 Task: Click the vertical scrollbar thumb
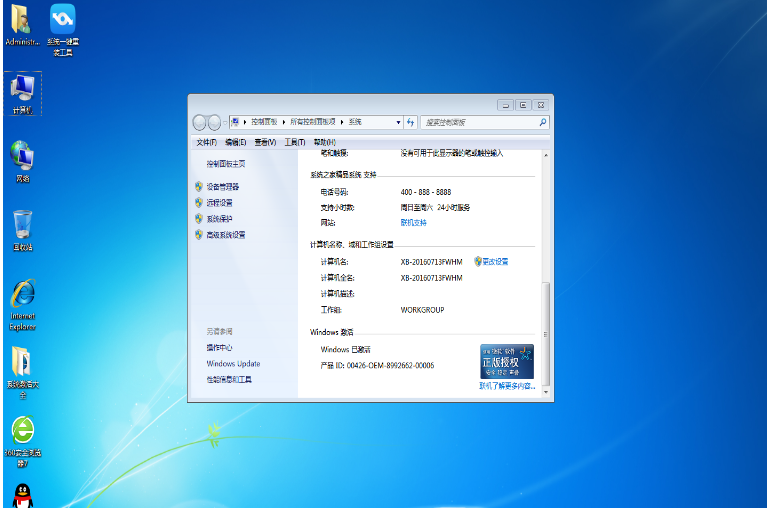pyautogui.click(x=546, y=334)
